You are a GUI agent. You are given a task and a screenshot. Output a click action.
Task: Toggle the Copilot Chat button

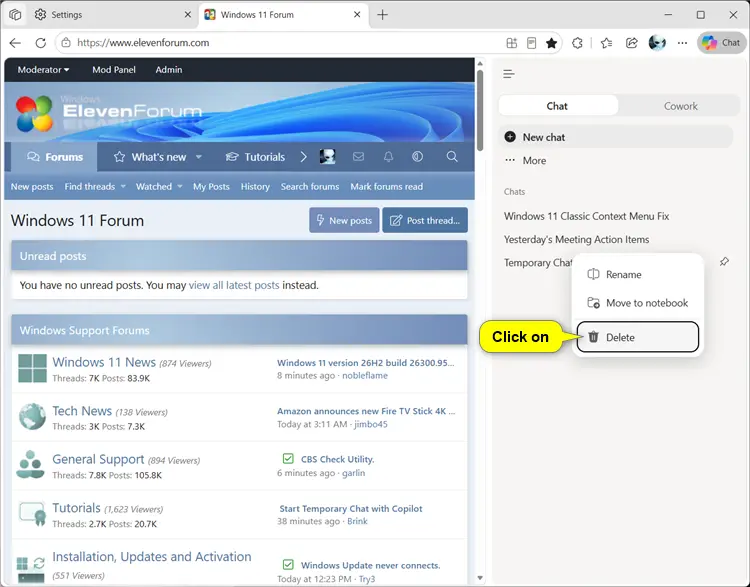click(x=721, y=43)
